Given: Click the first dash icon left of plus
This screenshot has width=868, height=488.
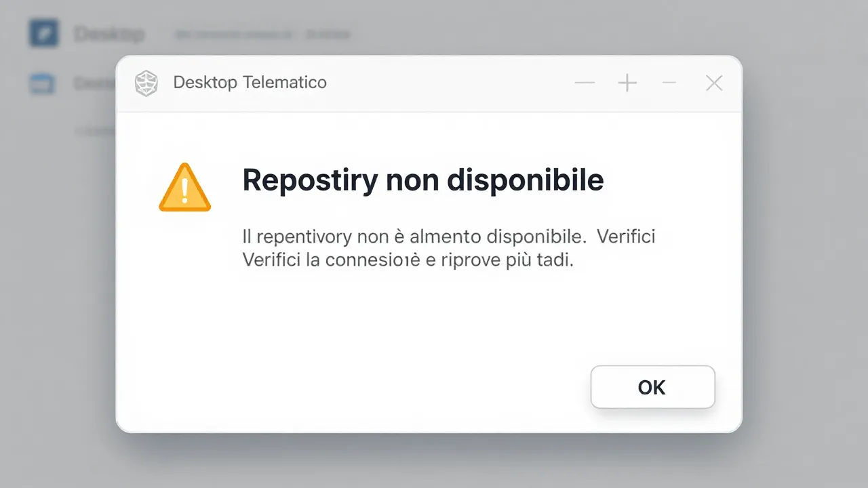Looking at the screenshot, I should 585,83.
